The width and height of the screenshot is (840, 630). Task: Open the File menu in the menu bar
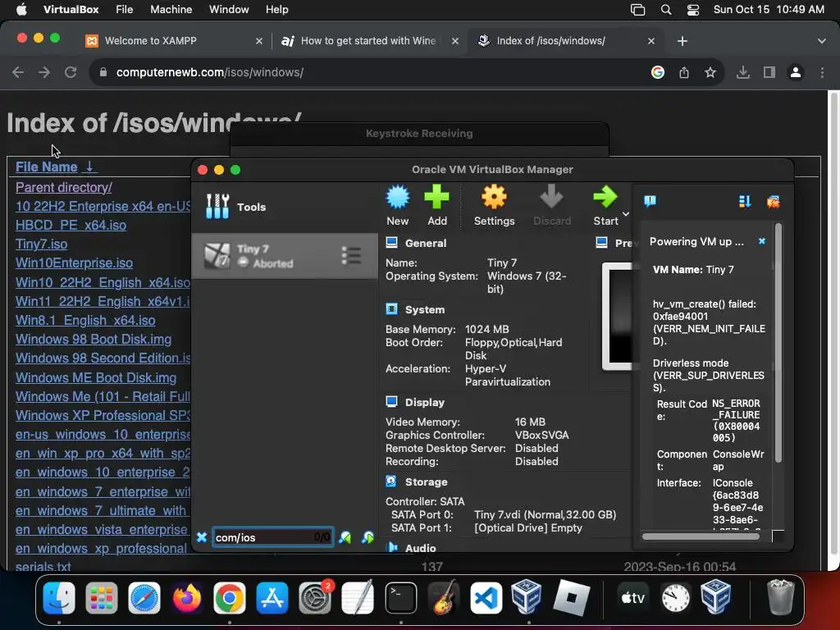pyautogui.click(x=124, y=10)
